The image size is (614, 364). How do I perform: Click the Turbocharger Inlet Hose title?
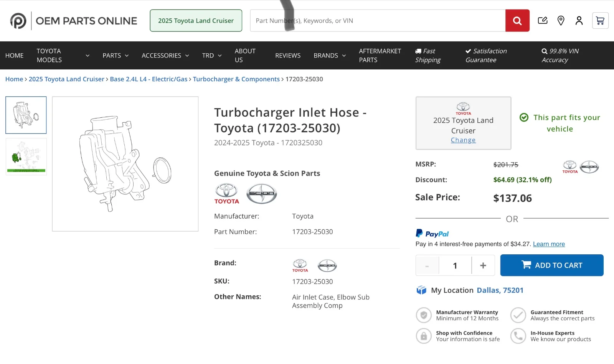point(290,120)
